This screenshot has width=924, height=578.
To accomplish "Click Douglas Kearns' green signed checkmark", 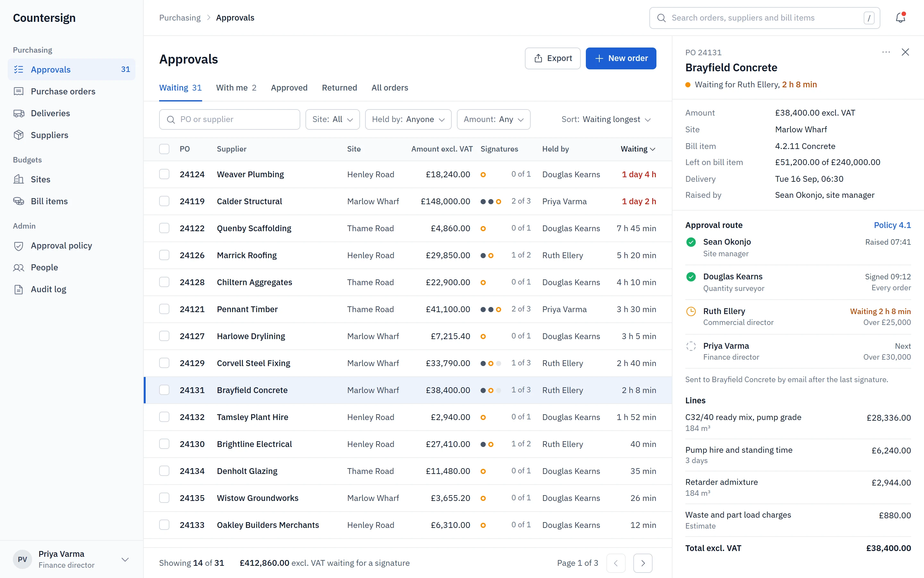I will tap(691, 277).
